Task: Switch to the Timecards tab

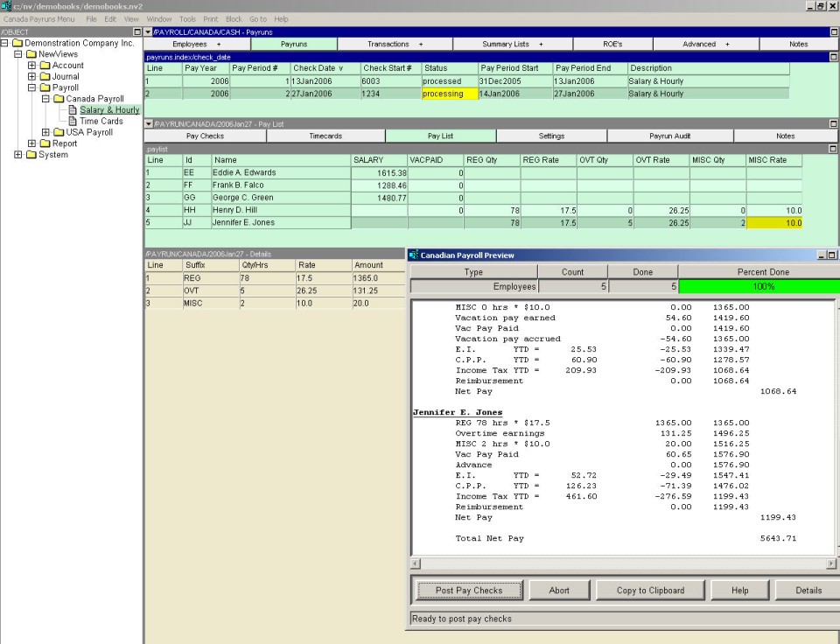Action: coord(325,136)
